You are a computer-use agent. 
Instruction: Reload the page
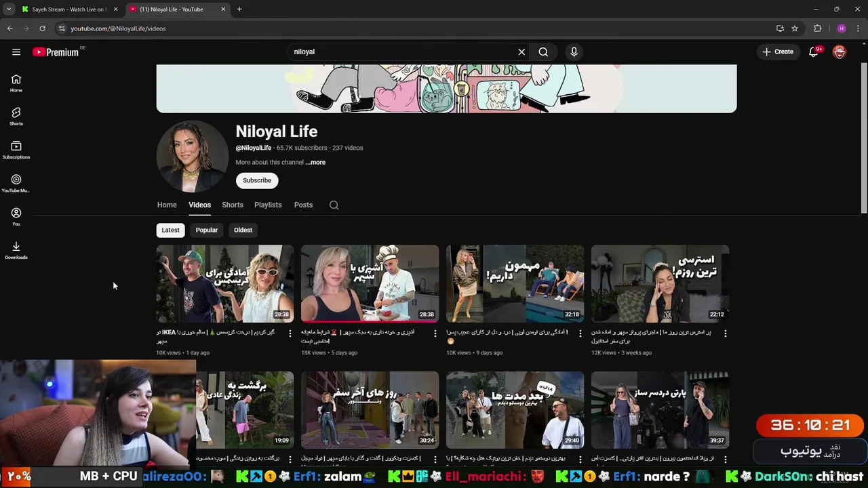(x=42, y=28)
